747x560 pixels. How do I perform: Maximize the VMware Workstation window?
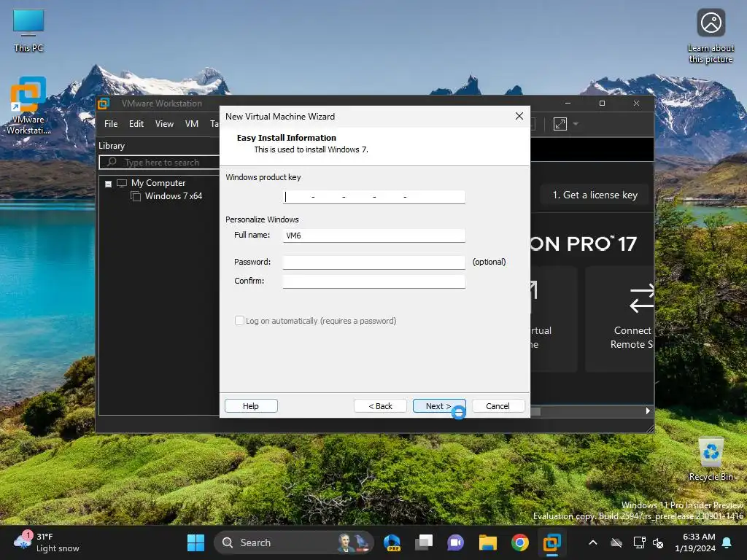(602, 104)
